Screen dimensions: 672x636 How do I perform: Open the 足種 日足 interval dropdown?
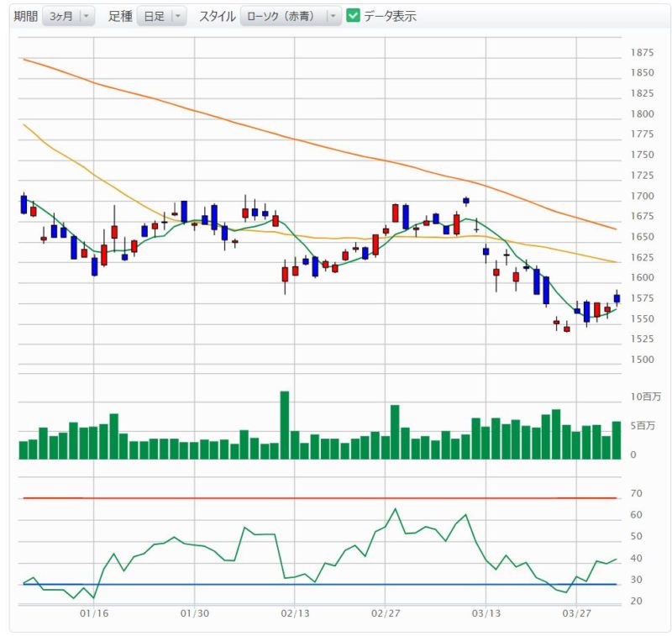(161, 16)
